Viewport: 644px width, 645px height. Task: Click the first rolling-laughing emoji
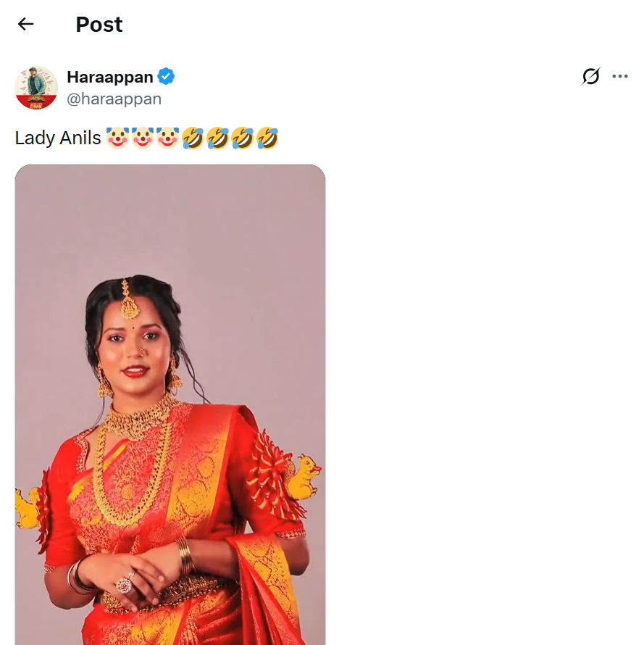[x=193, y=138]
